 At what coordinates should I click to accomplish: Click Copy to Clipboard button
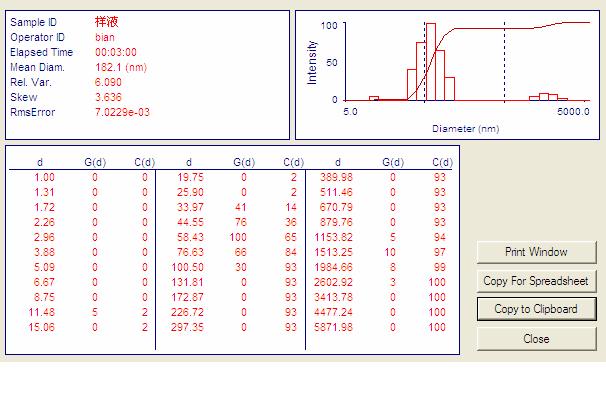tap(536, 309)
